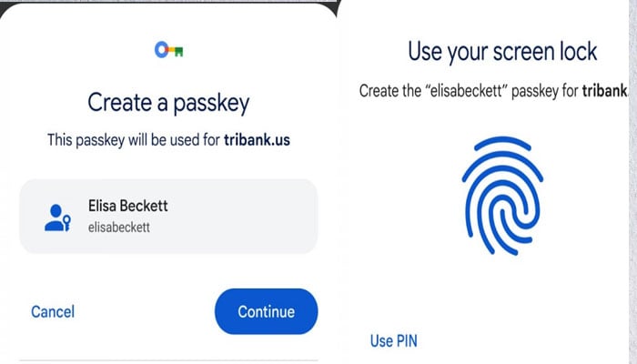Click the person-with-key account icon

click(x=57, y=217)
